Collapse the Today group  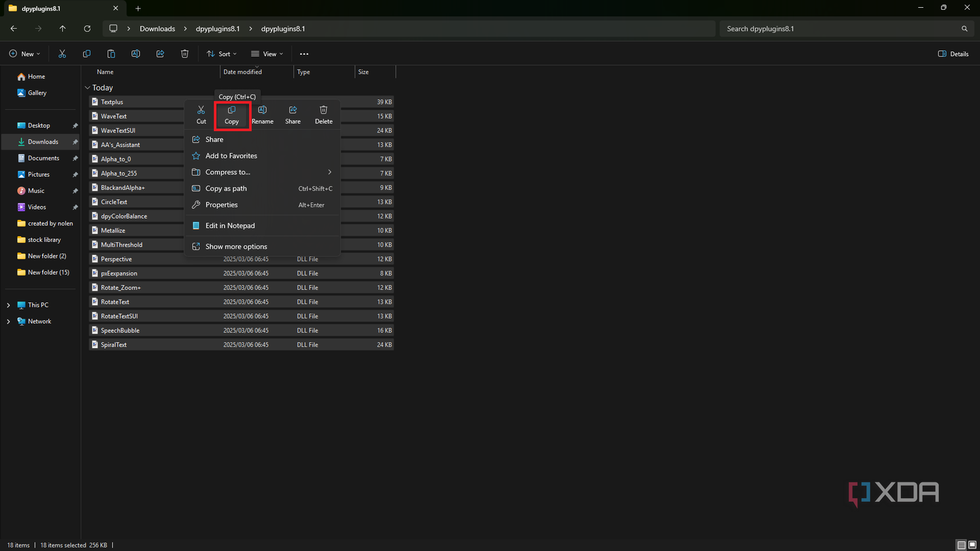click(x=88, y=87)
